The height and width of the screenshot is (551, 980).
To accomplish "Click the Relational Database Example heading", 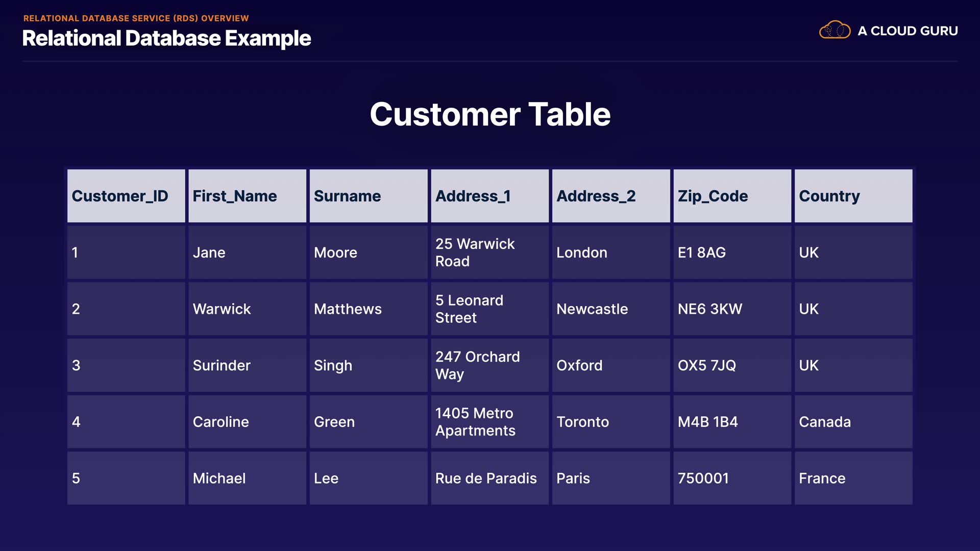I will (x=166, y=38).
